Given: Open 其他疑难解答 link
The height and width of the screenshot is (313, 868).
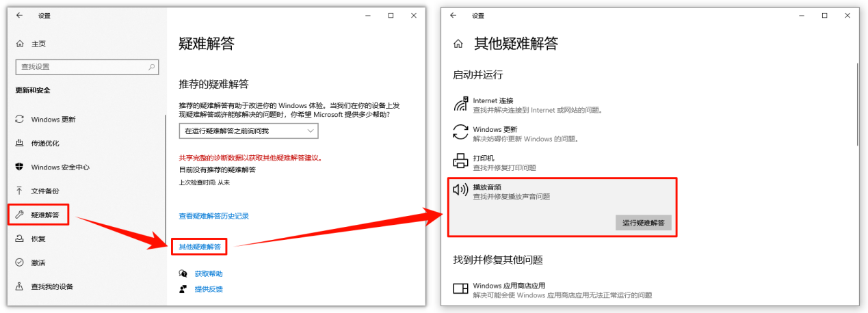Looking at the screenshot, I should [200, 246].
